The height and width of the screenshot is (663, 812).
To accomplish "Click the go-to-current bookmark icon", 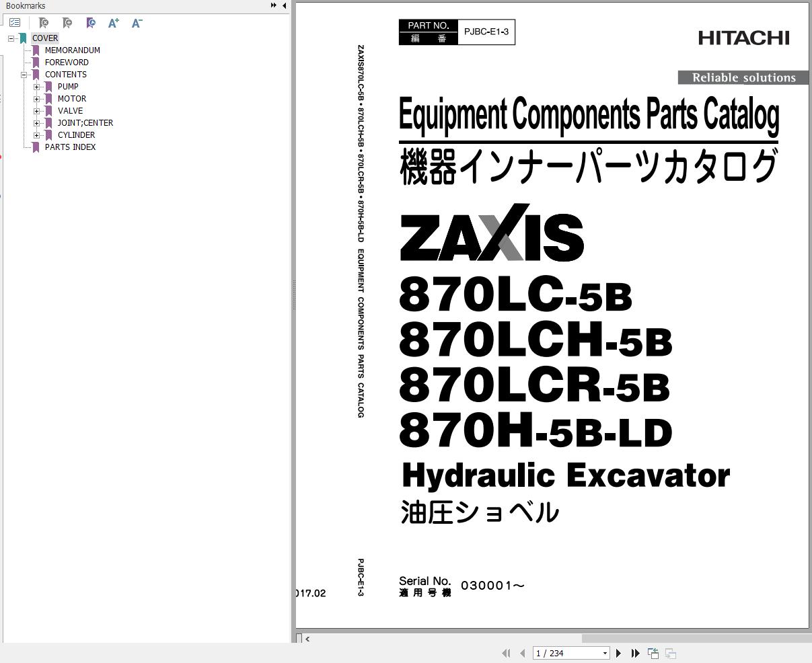I will pos(91,23).
